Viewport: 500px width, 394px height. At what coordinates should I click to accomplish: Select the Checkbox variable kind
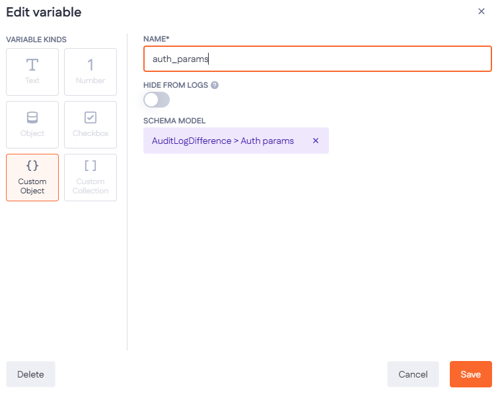90,125
